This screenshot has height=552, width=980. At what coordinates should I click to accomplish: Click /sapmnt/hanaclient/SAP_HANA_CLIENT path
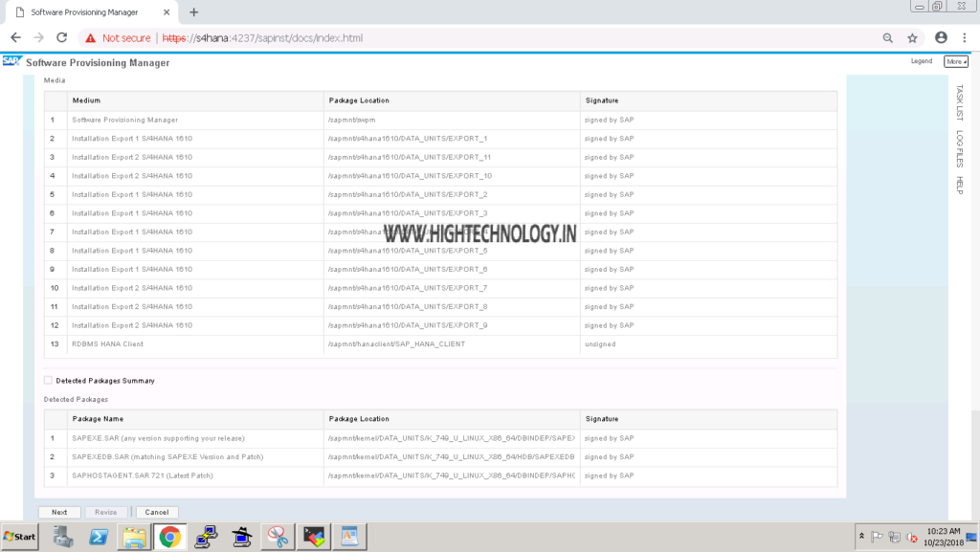tap(396, 344)
